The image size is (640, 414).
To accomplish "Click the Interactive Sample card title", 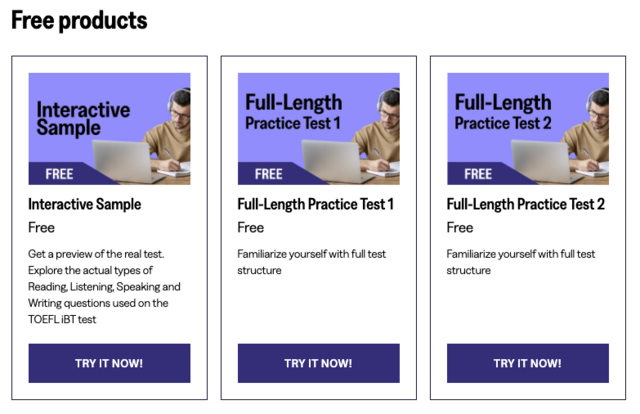I will point(85,205).
